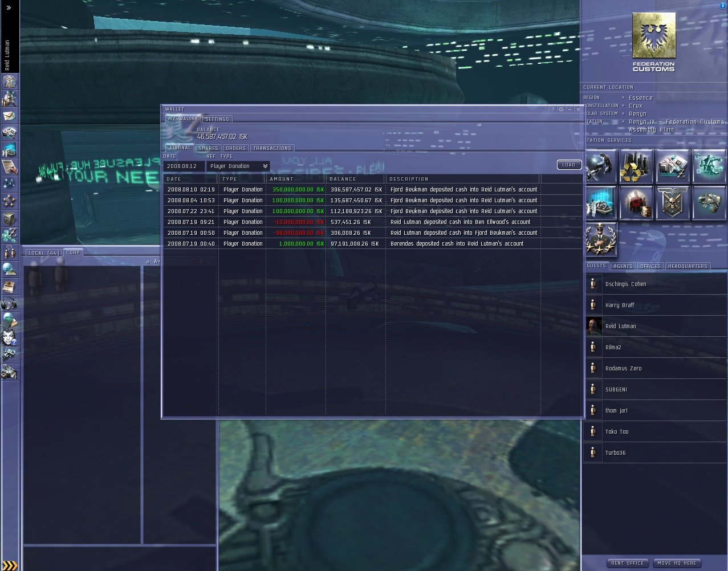Click the Federation Customs logo
728x571 pixels.
point(654,42)
